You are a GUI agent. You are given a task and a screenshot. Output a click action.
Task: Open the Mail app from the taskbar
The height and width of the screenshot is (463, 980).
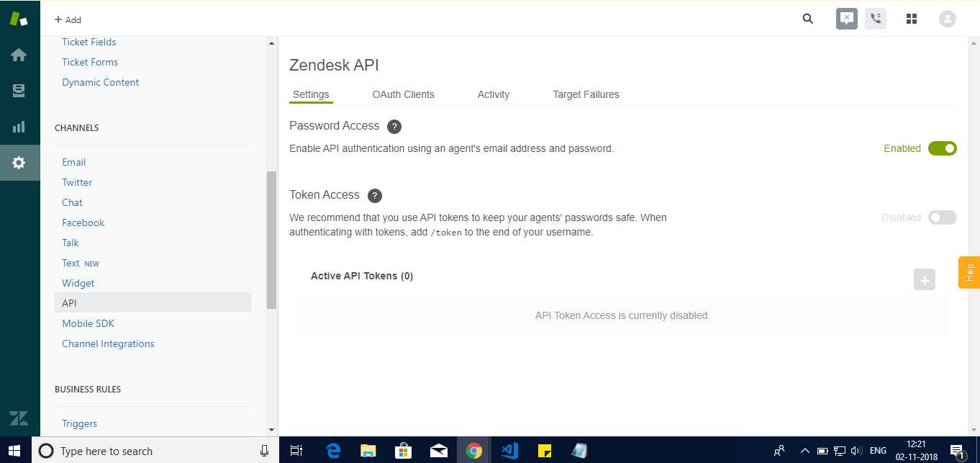pos(438,451)
